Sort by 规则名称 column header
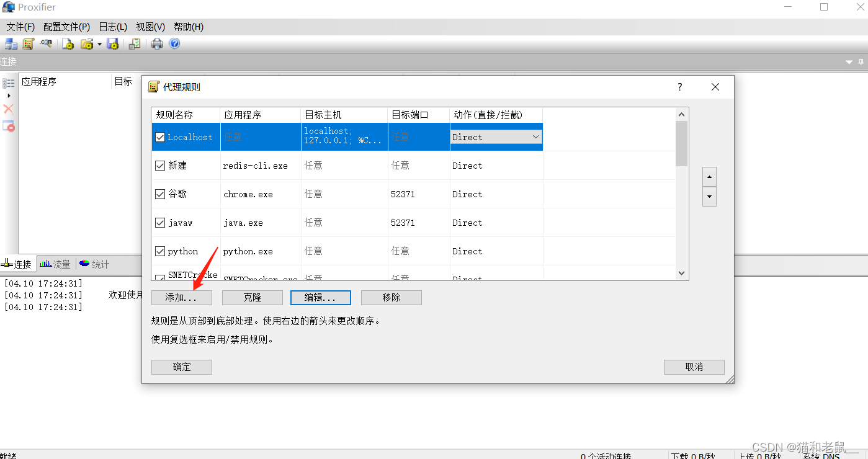 [x=186, y=115]
